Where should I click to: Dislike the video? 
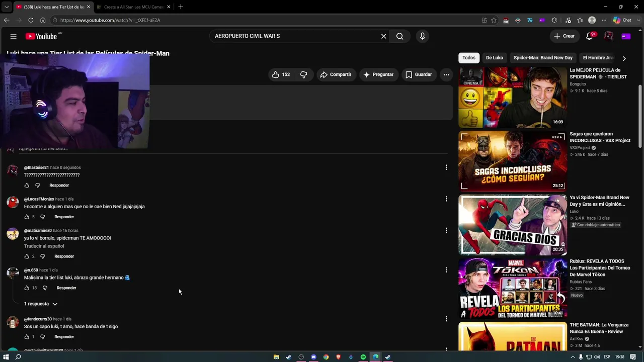pyautogui.click(x=303, y=74)
